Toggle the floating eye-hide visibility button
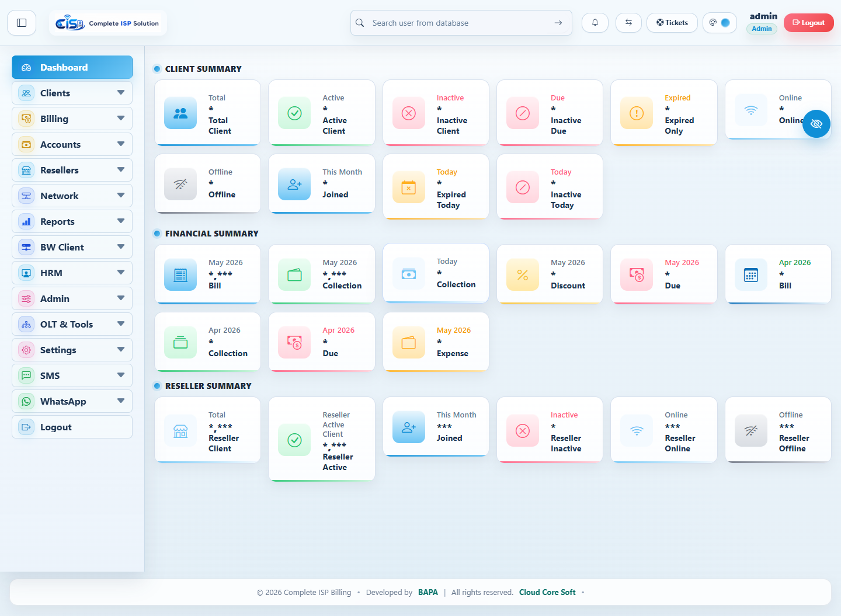The height and width of the screenshot is (616, 841). pyautogui.click(x=816, y=124)
